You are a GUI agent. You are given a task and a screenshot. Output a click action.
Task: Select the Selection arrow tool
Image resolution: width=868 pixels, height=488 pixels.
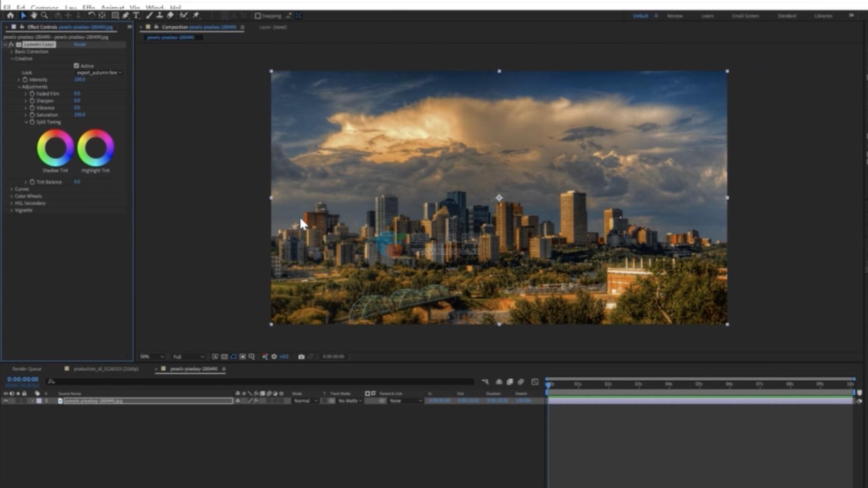[x=24, y=15]
